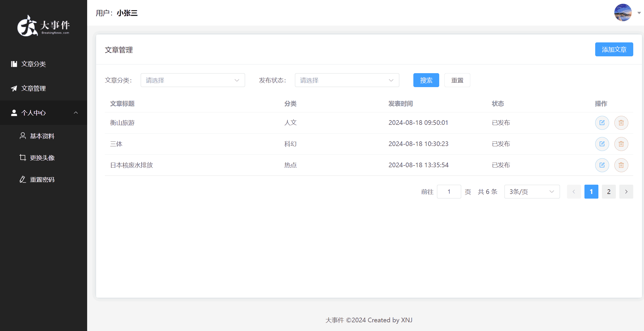Image resolution: width=644 pixels, height=331 pixels.
Task: Click the 前往 page number input field
Action: tap(449, 192)
